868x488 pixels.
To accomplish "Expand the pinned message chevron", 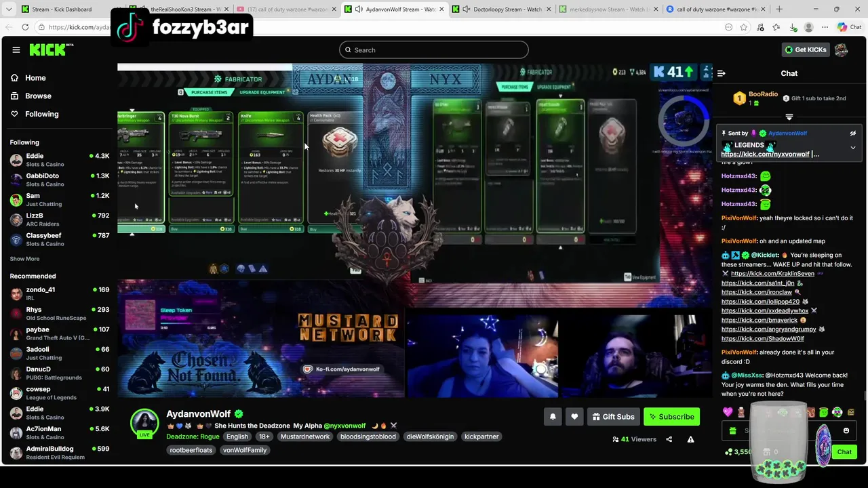I will 853,147.
